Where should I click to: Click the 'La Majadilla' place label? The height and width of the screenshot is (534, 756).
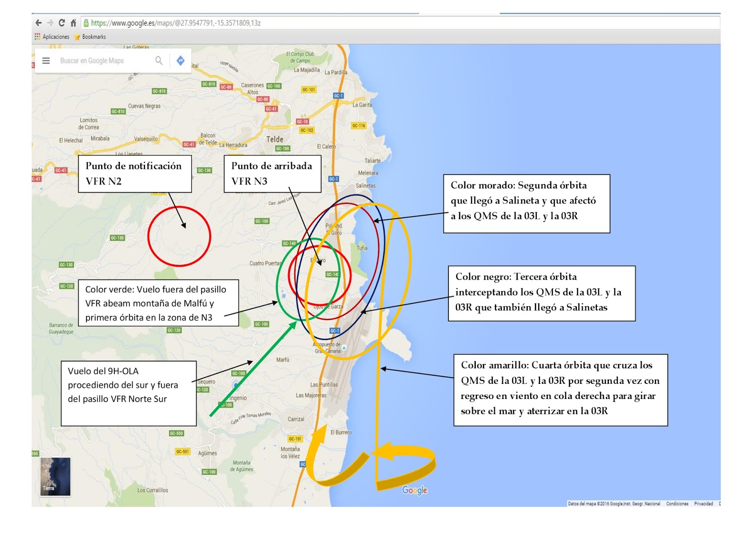[307, 70]
